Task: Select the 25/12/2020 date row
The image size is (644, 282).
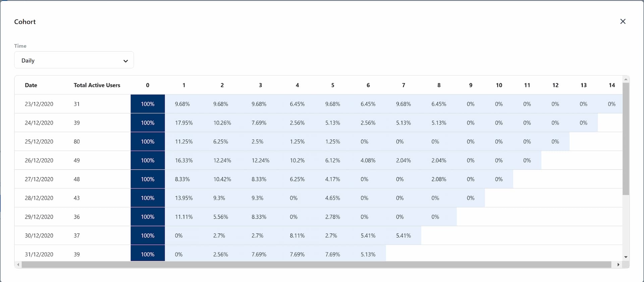Action: (318, 142)
